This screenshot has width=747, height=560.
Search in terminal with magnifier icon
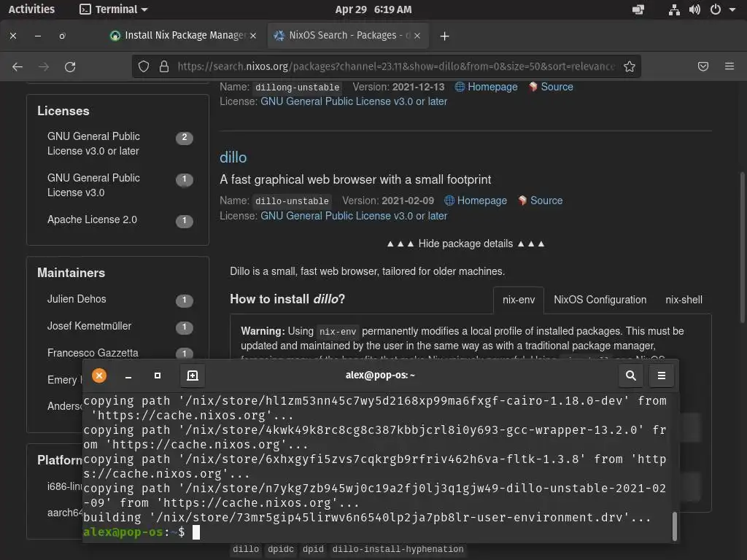point(631,376)
